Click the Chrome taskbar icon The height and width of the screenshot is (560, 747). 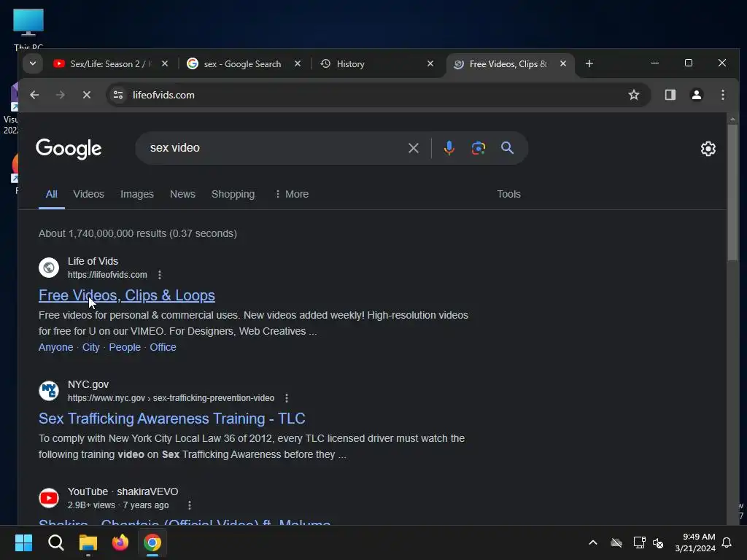(152, 542)
